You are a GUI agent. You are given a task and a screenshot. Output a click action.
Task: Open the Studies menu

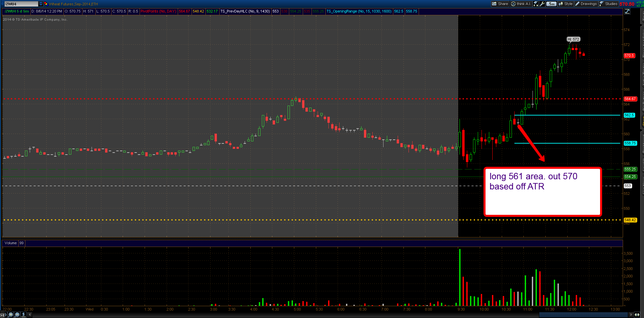click(x=609, y=4)
